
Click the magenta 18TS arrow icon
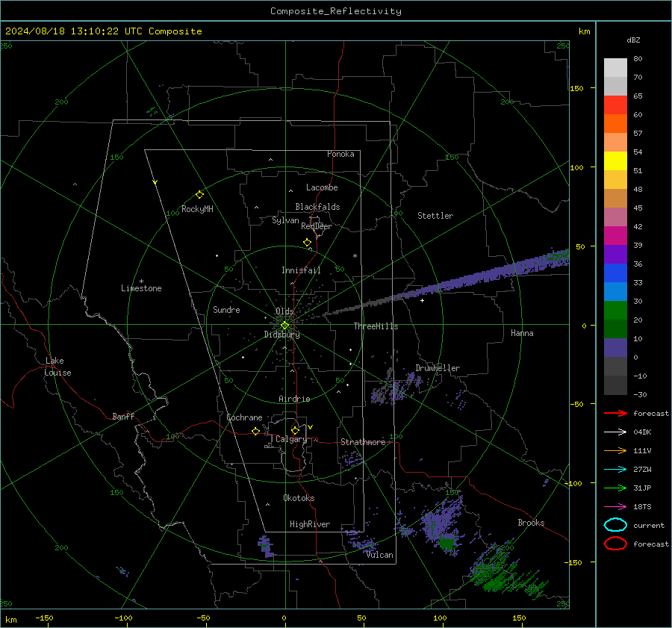click(615, 507)
